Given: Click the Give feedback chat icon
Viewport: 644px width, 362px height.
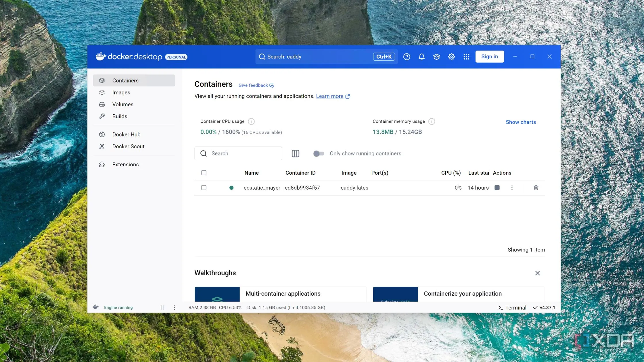Looking at the screenshot, I should tap(271, 86).
